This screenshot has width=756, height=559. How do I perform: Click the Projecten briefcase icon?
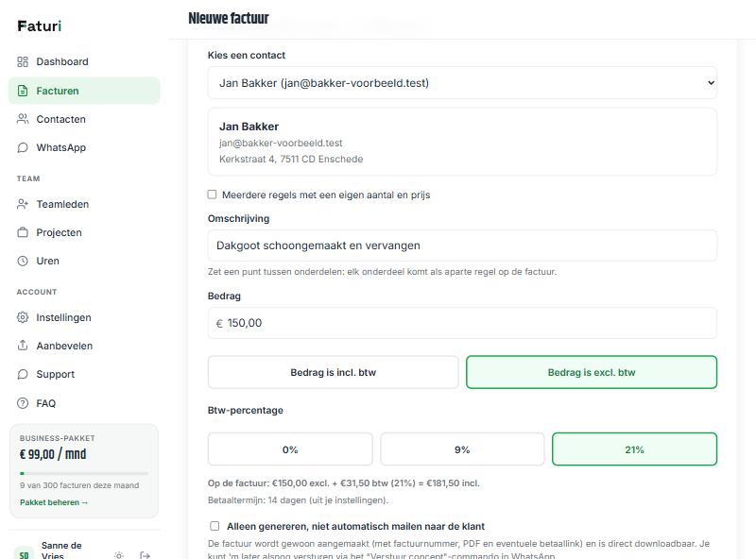(x=23, y=232)
